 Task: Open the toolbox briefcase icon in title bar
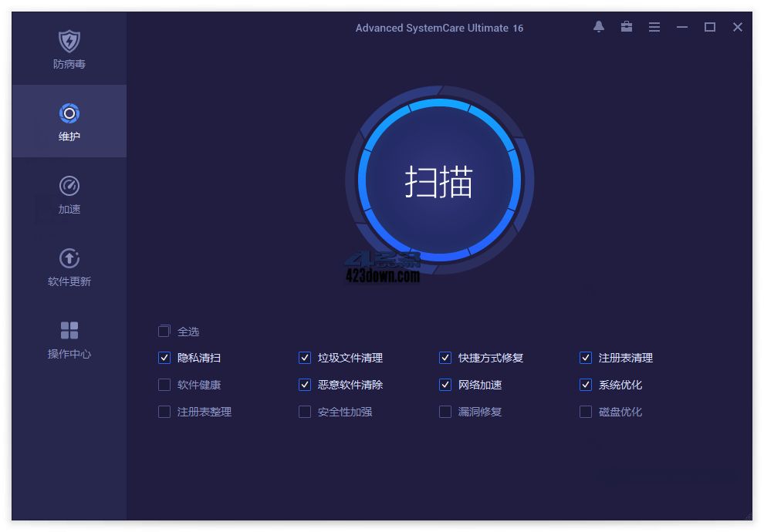[x=626, y=27]
